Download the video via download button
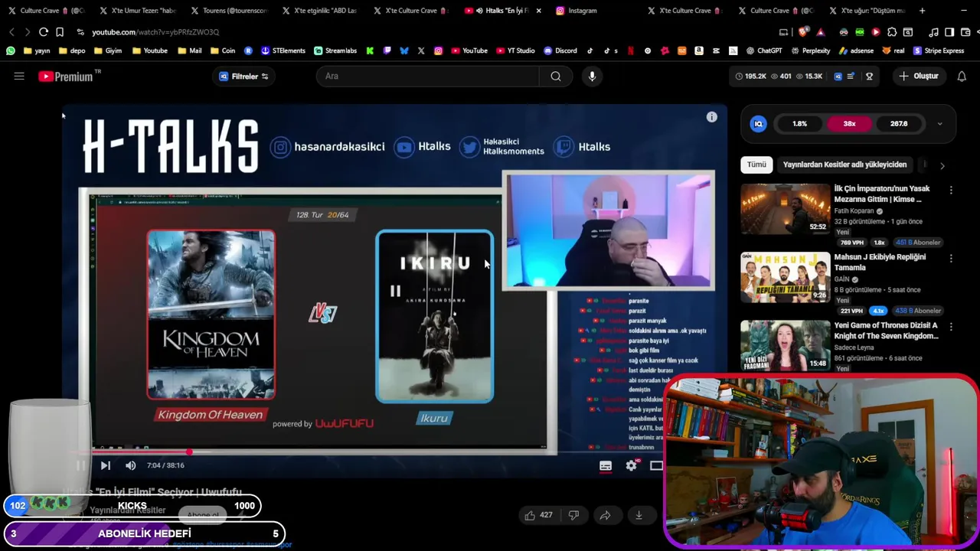Viewport: 980px width, 551px height. pos(639,515)
